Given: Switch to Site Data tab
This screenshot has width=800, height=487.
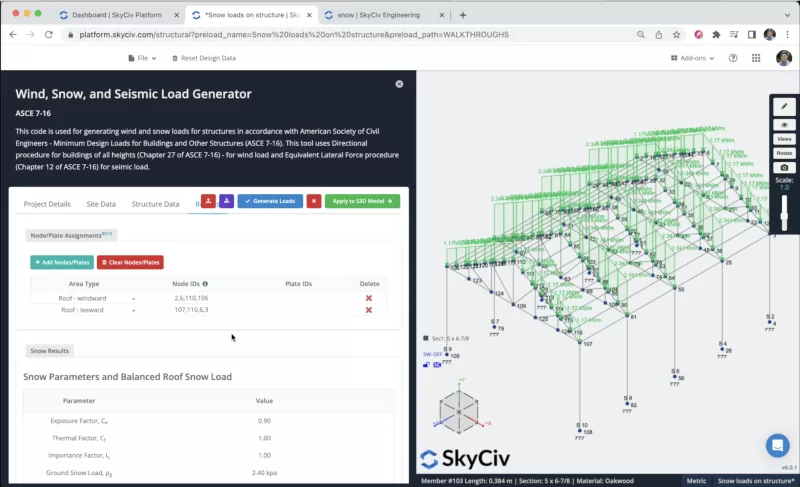Looking at the screenshot, I should click(101, 204).
